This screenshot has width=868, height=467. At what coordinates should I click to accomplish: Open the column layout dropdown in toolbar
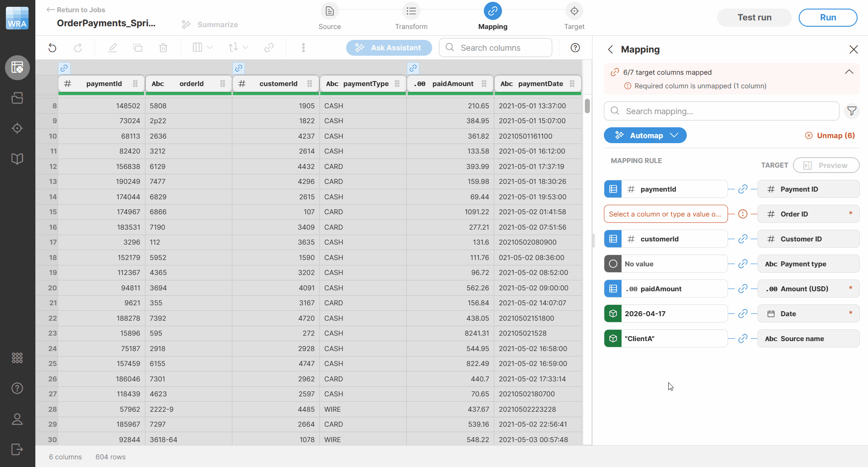click(x=202, y=48)
